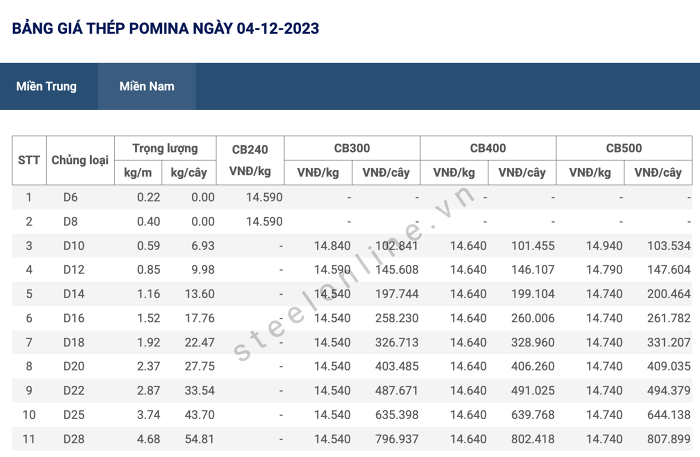Click the CB240 column header

click(x=250, y=160)
